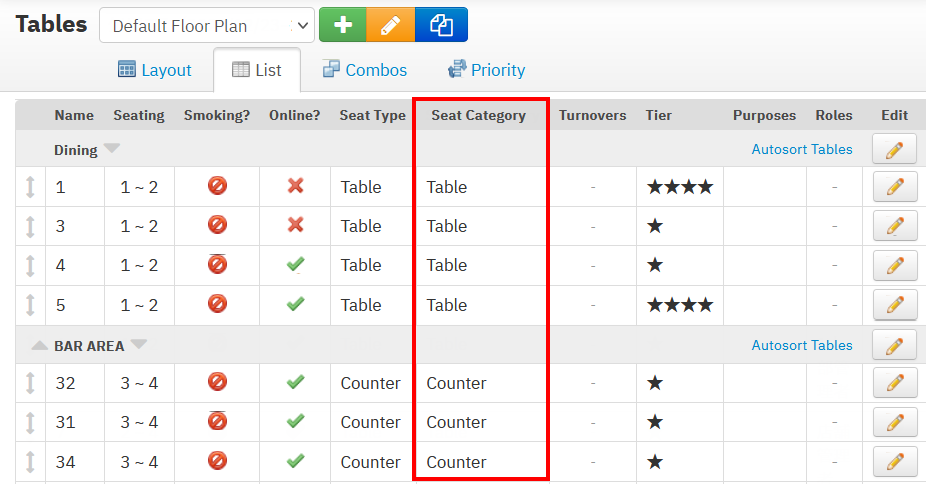Viewport: 926px width, 484px height.
Task: Open the Default Floor Plan dropdown
Action: click(207, 26)
